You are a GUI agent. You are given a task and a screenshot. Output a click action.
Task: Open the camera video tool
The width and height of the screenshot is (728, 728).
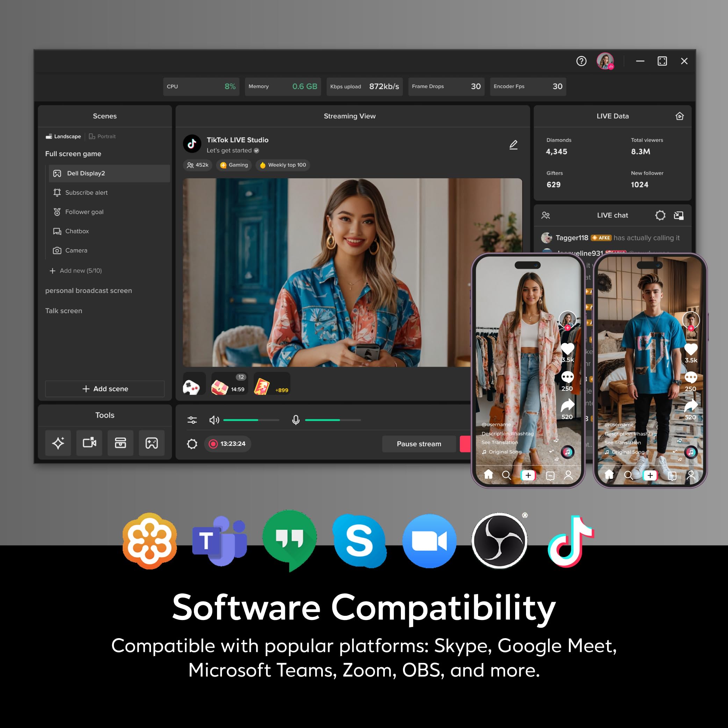point(89,443)
